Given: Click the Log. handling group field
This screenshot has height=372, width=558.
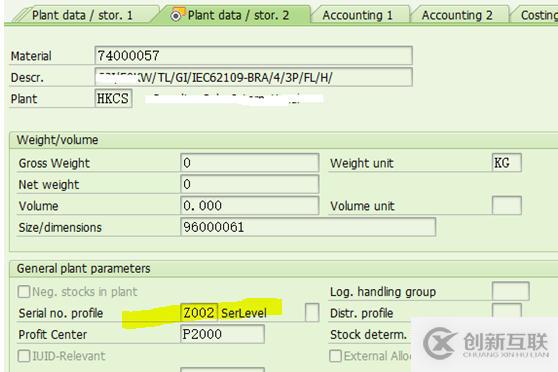Looking at the screenshot, I should coord(511,291).
